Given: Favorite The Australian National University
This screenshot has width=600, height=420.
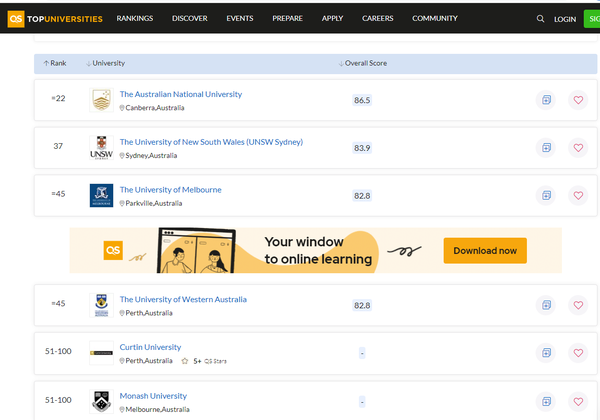Looking at the screenshot, I should 578,100.
